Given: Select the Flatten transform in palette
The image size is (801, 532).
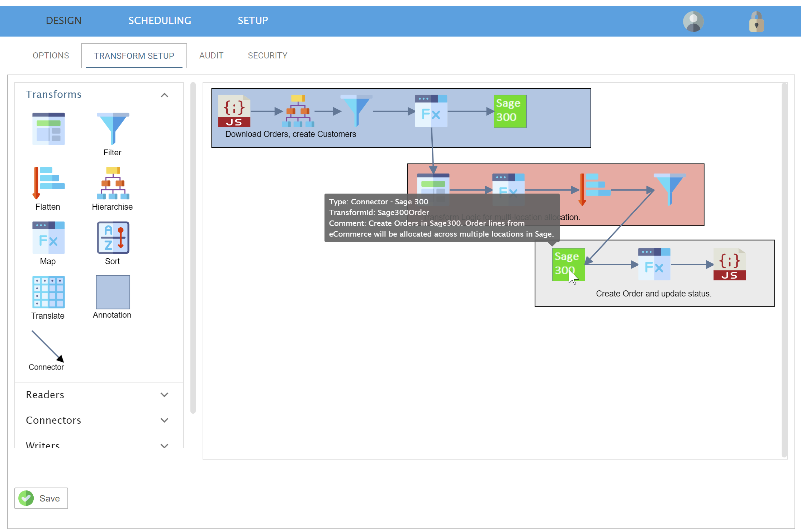Looking at the screenshot, I should (48, 183).
